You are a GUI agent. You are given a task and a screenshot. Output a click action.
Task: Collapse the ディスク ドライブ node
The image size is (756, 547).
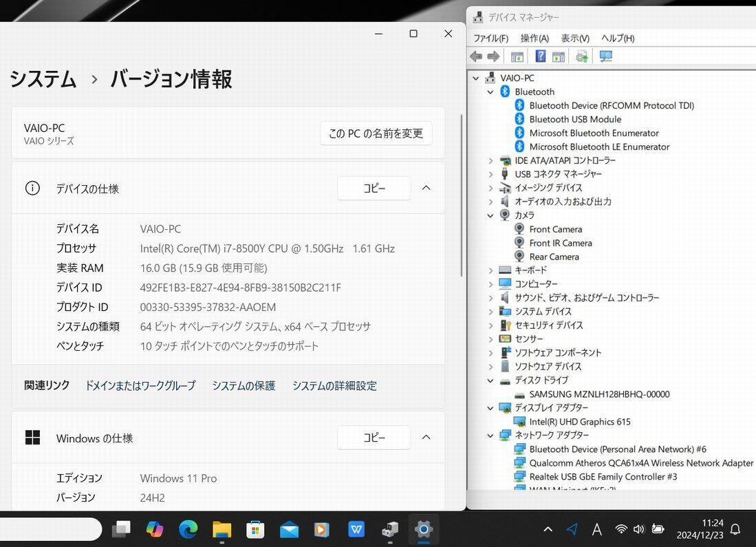490,380
